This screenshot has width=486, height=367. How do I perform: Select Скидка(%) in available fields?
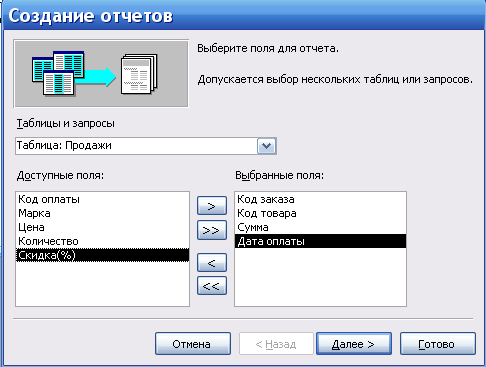(x=102, y=255)
